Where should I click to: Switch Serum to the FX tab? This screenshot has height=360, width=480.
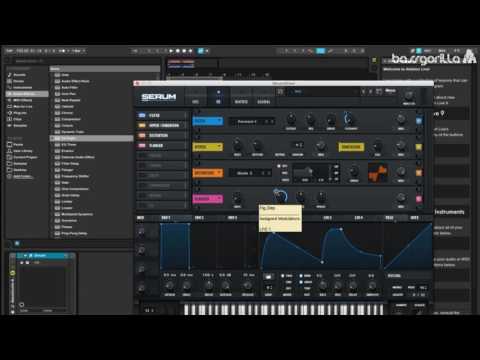click(218, 101)
